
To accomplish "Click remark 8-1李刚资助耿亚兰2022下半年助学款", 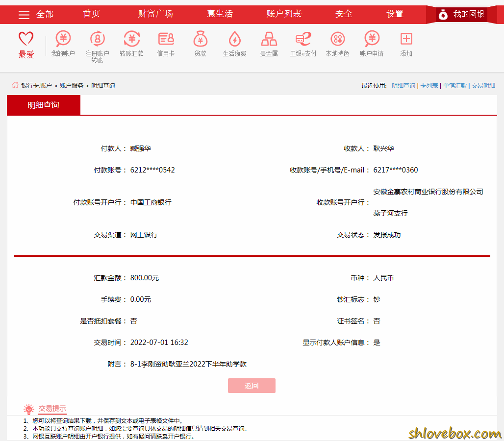I will [188, 364].
